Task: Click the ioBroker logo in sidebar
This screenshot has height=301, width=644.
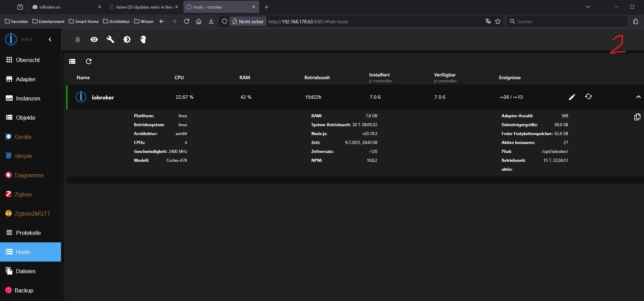Action: 11,39
